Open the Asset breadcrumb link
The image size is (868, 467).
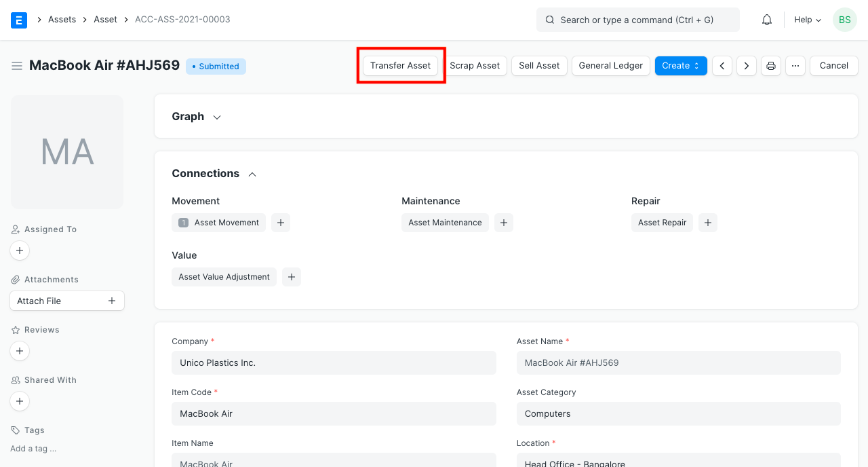105,19
